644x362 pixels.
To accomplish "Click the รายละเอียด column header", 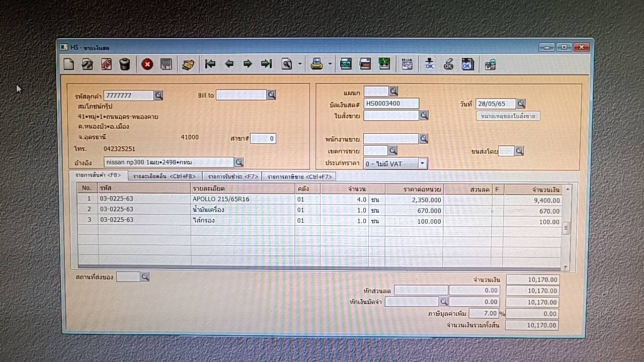I will pos(243,188).
